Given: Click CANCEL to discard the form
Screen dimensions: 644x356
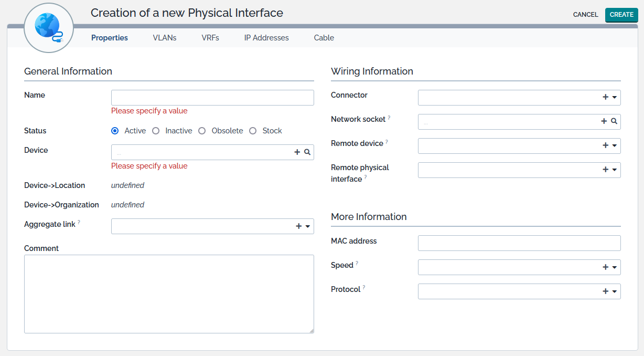Looking at the screenshot, I should [x=585, y=15].
